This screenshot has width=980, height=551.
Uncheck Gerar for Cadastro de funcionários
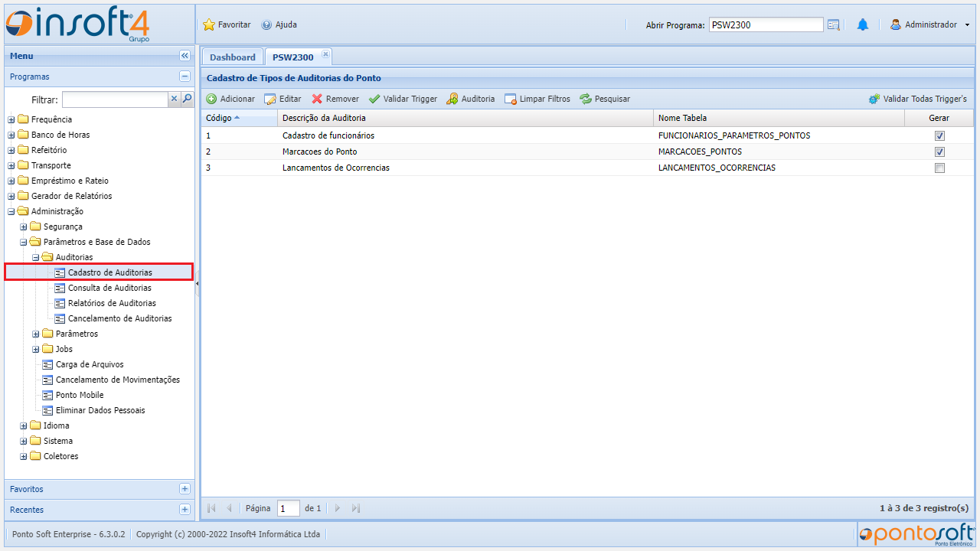point(939,135)
